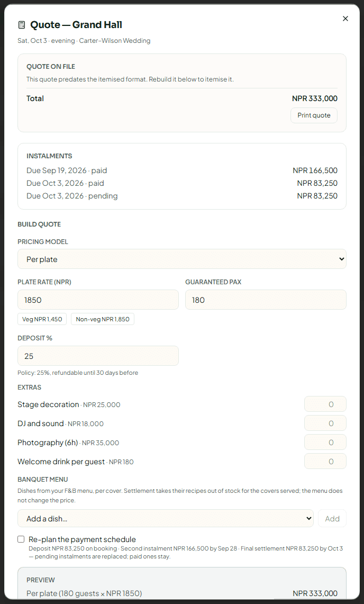364x604 pixels.
Task: Click the Policy: 25% refundable note
Action: pyautogui.click(x=78, y=373)
